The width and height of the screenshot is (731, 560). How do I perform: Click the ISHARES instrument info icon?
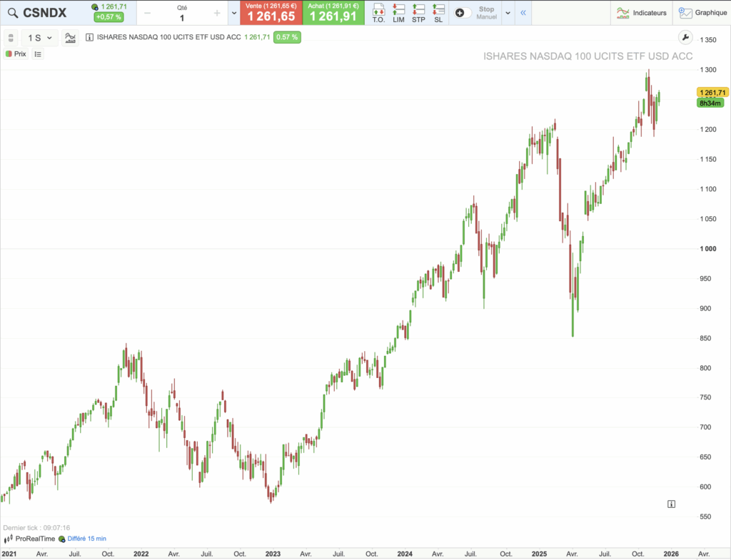[x=89, y=38]
